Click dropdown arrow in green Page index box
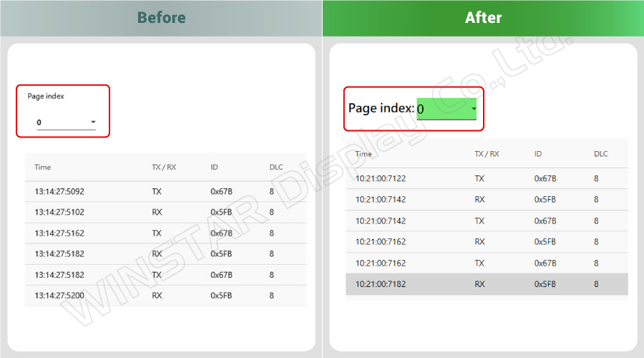The height and width of the screenshot is (358, 644). 474,109
